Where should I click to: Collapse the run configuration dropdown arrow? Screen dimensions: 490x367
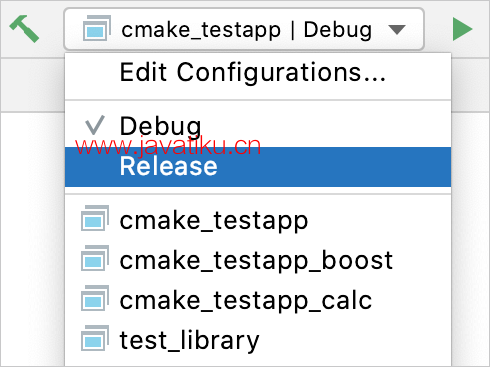pos(397,30)
